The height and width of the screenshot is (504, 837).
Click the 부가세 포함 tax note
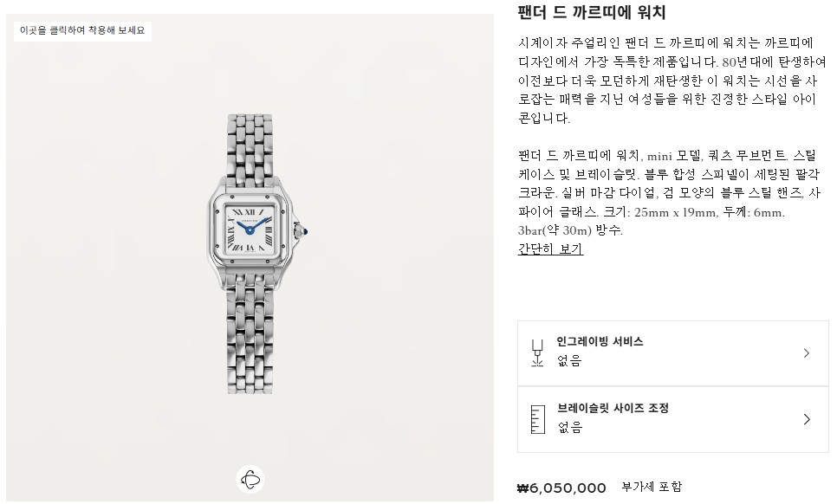pyautogui.click(x=652, y=488)
